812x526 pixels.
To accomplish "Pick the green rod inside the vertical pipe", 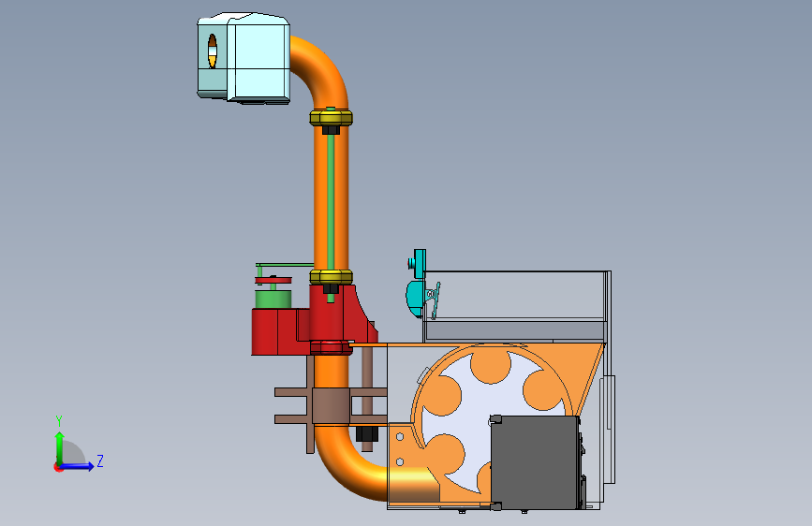I will click(331, 202).
